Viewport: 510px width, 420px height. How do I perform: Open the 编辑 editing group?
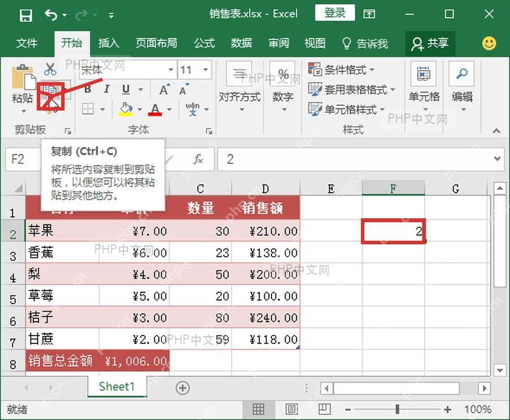click(462, 87)
